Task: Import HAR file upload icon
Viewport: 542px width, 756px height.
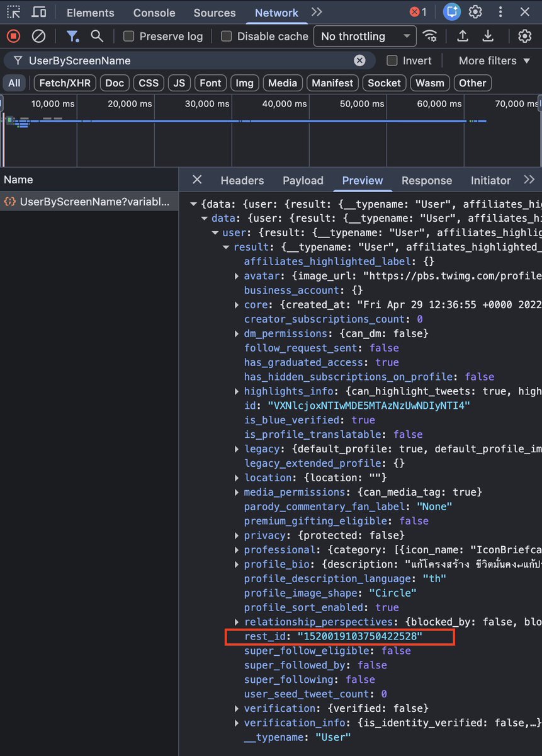Action: [x=463, y=36]
